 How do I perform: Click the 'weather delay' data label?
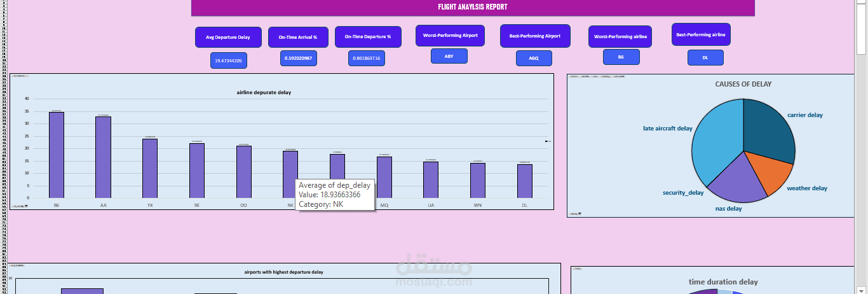(807, 188)
